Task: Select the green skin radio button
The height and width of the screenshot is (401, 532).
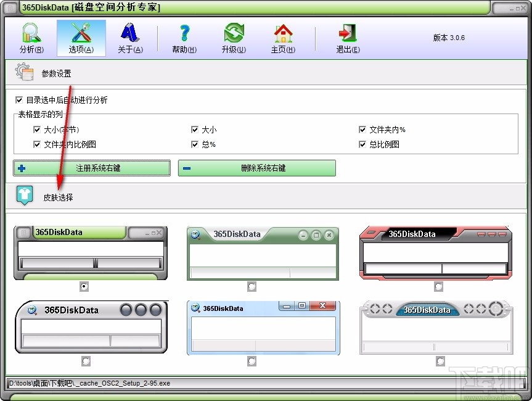Action: point(84,287)
